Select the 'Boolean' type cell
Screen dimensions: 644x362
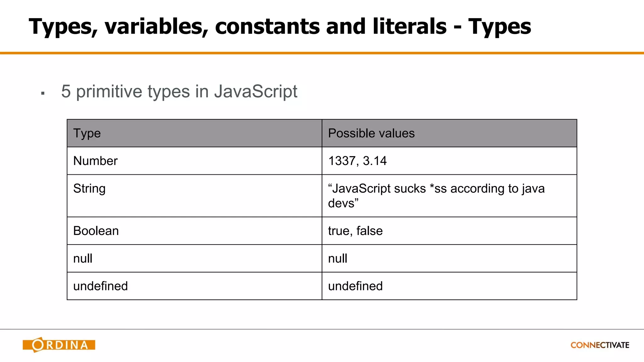96,231
